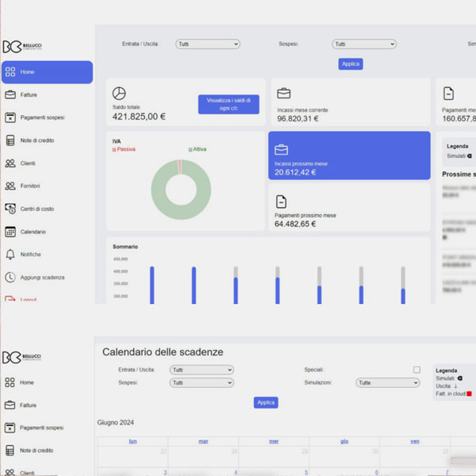
Task: Click the ven column header link
Action: (x=415, y=441)
